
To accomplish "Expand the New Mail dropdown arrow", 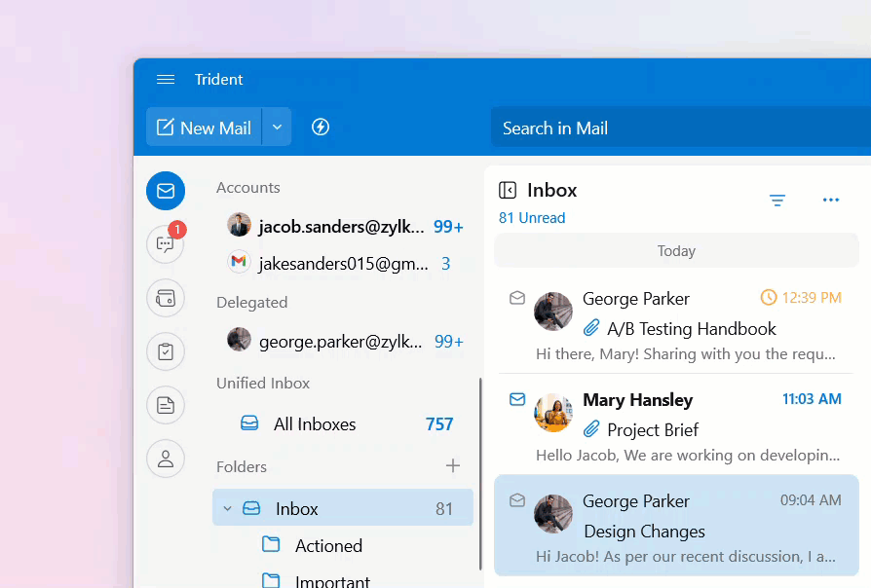I will 277,128.
